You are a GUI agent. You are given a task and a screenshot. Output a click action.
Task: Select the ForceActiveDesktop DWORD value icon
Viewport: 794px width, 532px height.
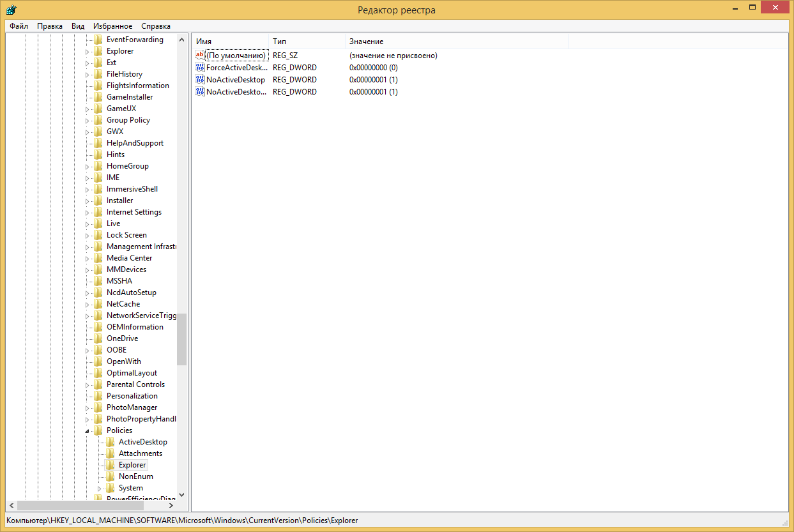tap(199, 68)
